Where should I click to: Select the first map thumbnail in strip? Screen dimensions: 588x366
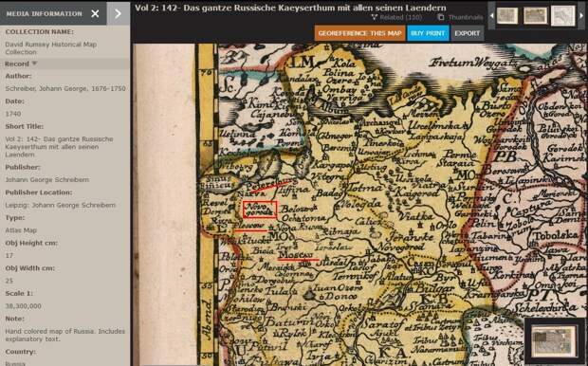pyautogui.click(x=507, y=16)
